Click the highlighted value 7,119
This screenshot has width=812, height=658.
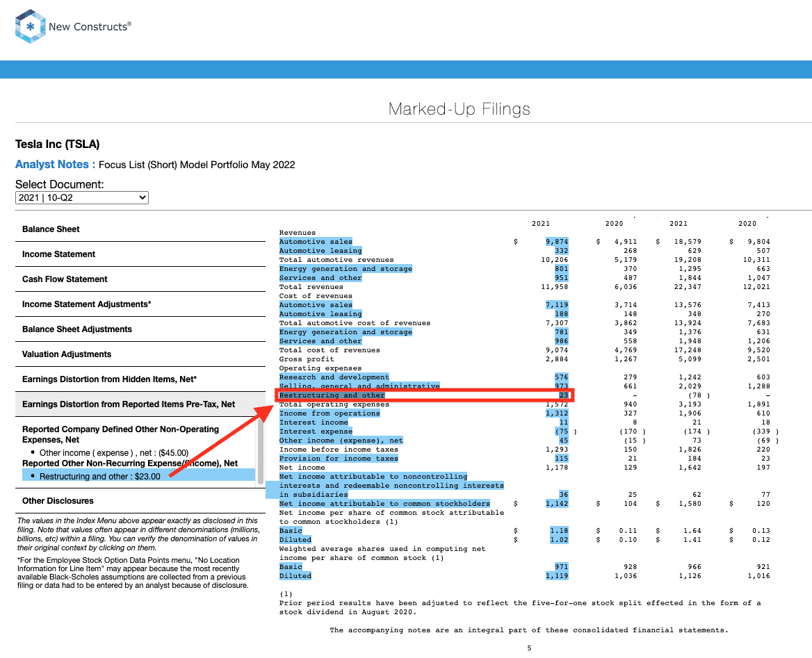click(x=557, y=305)
